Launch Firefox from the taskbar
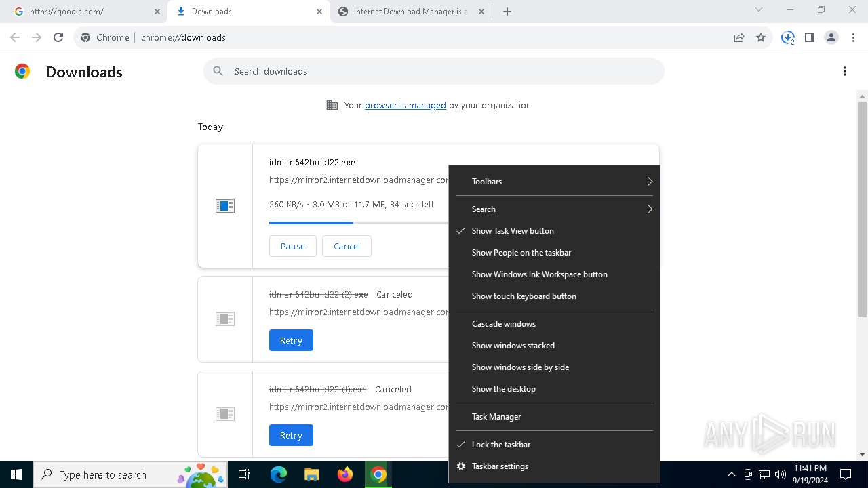Image resolution: width=868 pixels, height=488 pixels. [x=345, y=474]
